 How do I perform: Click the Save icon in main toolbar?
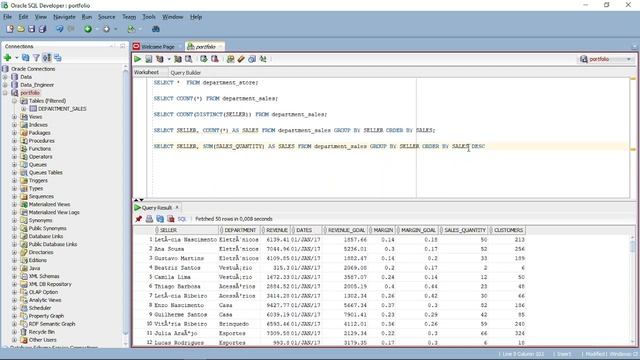click(x=31, y=29)
